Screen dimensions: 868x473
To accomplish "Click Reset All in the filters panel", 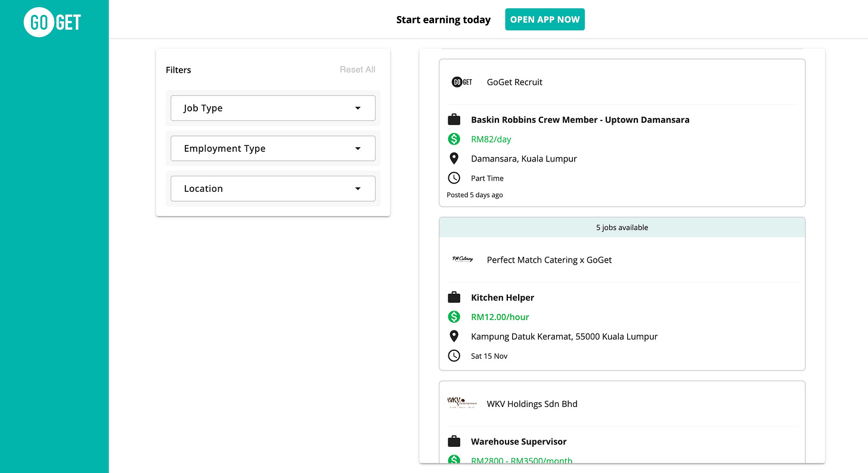I will click(358, 70).
